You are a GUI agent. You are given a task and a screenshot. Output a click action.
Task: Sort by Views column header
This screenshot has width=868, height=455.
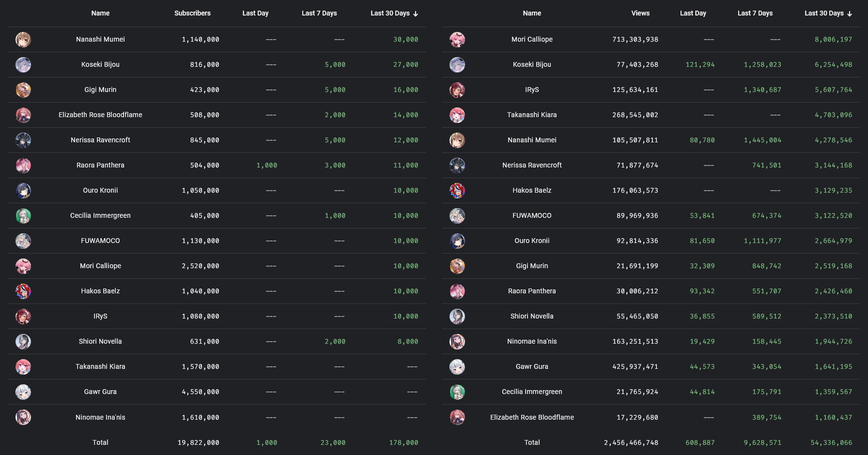coord(640,13)
